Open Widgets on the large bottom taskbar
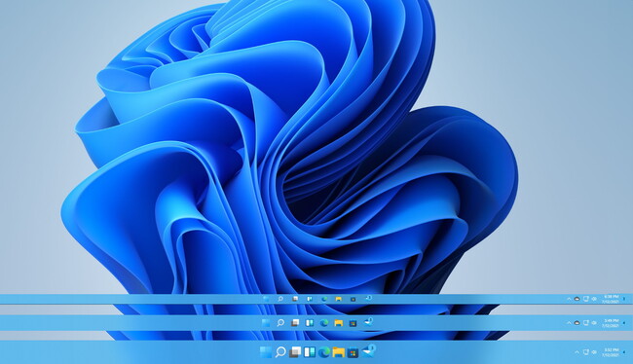The height and width of the screenshot is (364, 633). point(310,352)
